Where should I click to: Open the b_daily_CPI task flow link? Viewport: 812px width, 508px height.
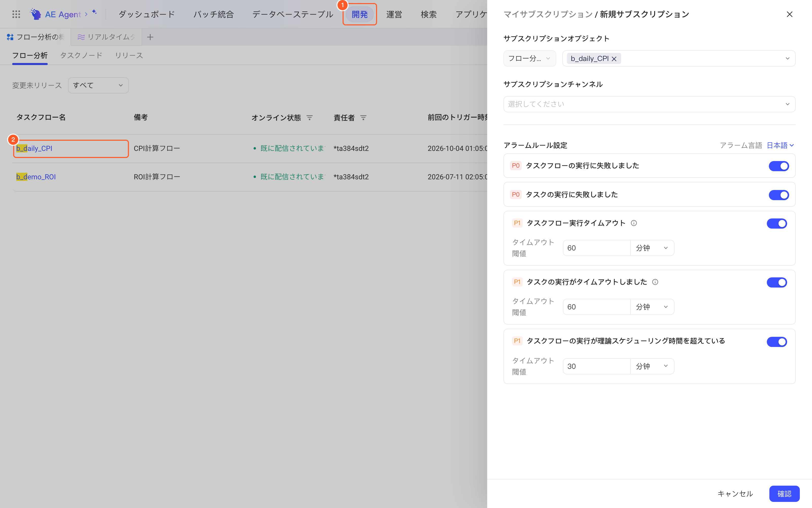point(34,149)
